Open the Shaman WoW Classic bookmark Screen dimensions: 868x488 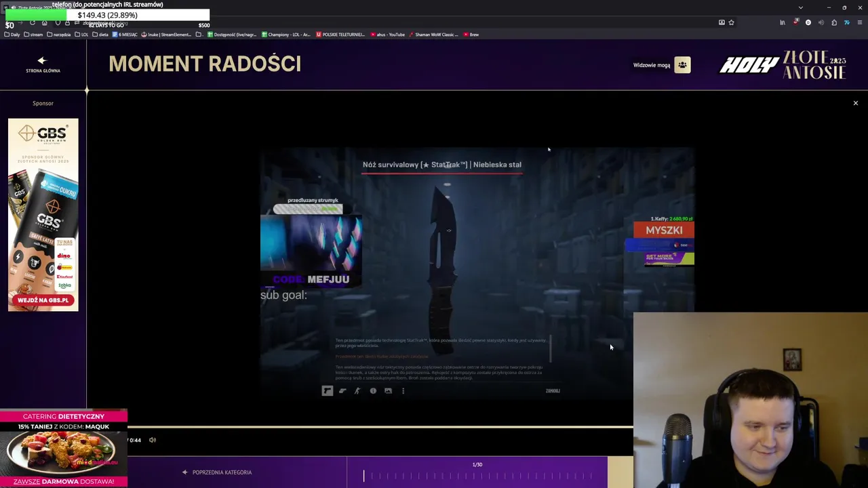tap(433, 35)
